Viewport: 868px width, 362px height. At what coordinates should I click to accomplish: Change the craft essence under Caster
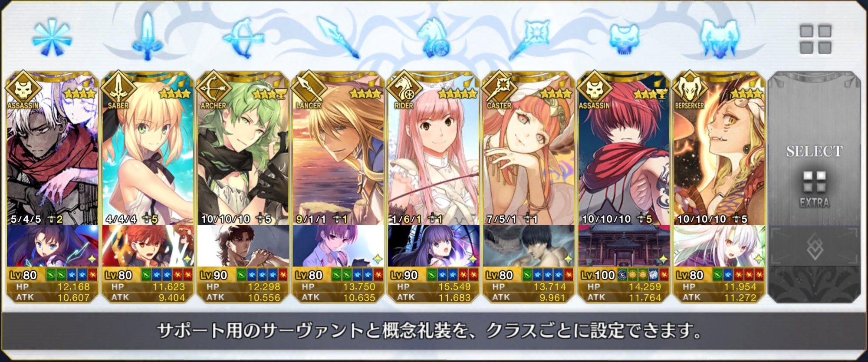[x=529, y=246]
